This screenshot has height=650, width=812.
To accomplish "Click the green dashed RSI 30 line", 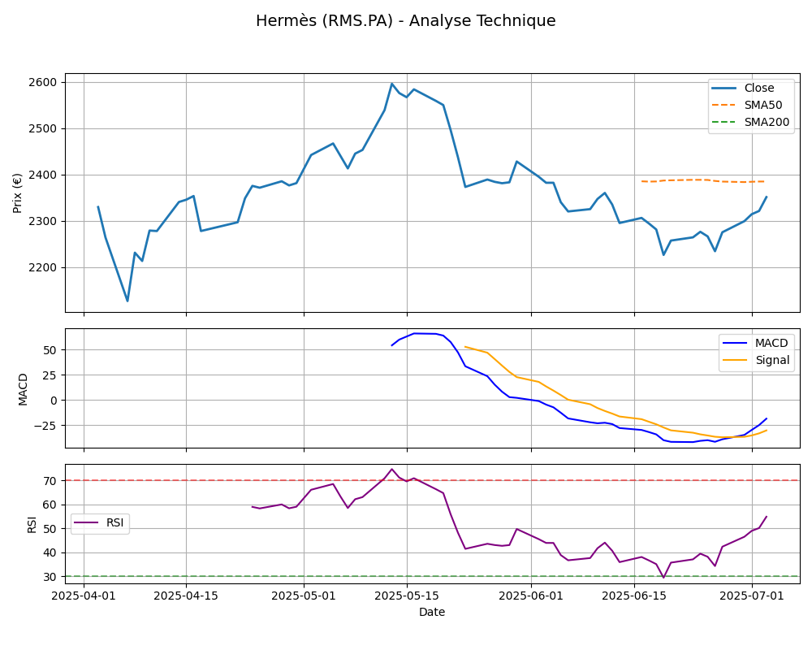I will [432, 576].
